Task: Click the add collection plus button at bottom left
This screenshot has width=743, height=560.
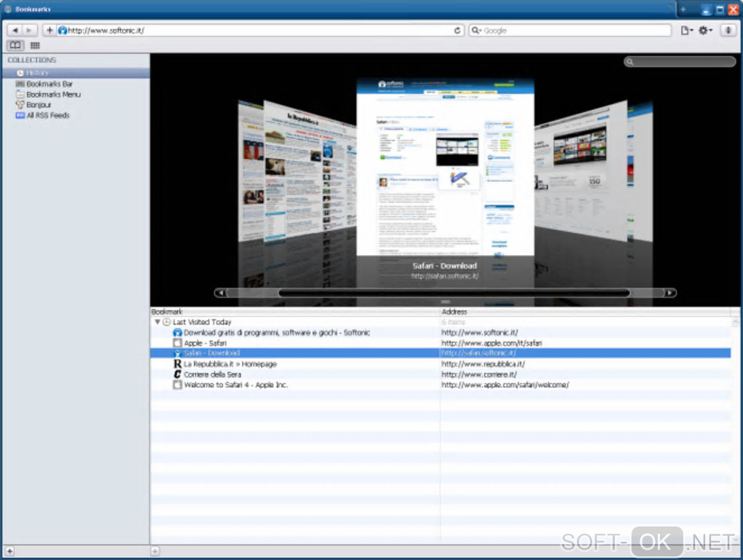Action: pyautogui.click(x=9, y=551)
